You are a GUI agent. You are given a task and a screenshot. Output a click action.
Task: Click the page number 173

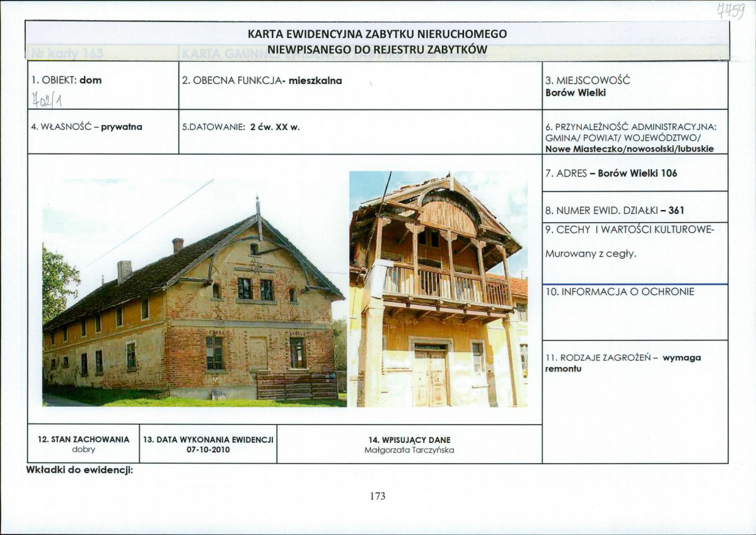(x=378, y=497)
